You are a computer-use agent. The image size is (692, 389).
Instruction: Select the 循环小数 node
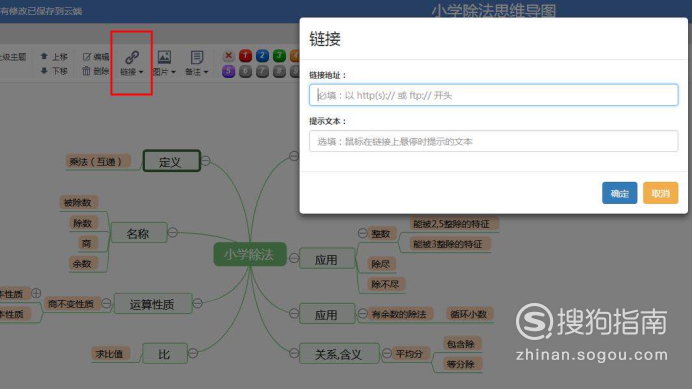[470, 314]
